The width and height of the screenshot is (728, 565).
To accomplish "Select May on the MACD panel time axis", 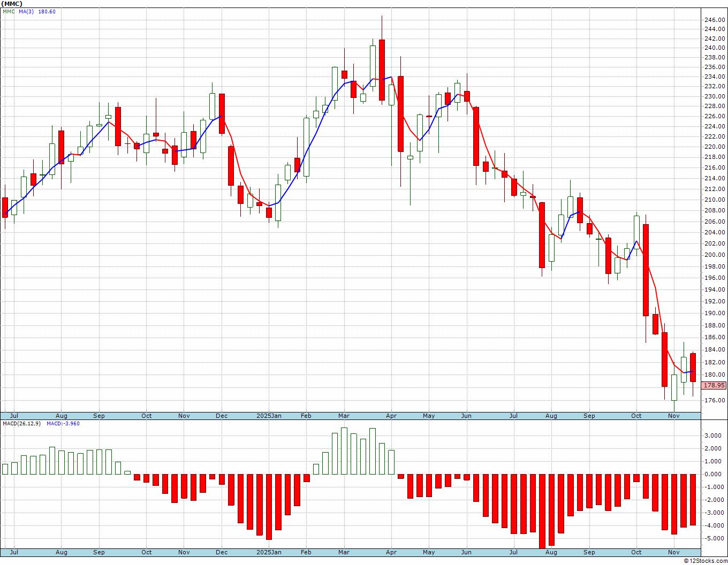I will point(429,552).
